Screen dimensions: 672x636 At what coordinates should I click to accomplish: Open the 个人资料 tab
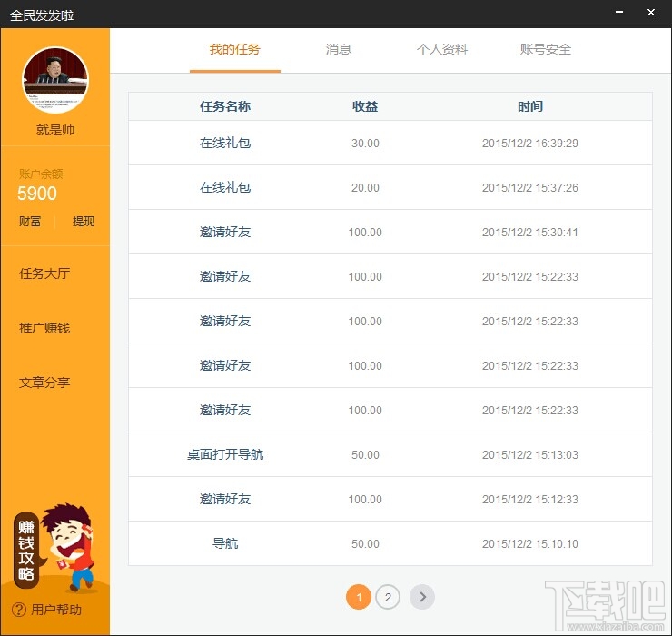(x=442, y=49)
